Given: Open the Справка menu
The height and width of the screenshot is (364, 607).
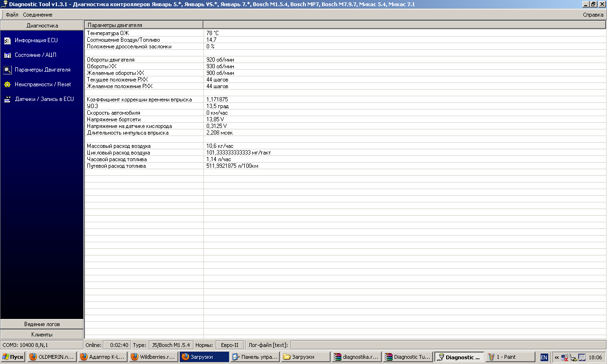Looking at the screenshot, I should point(593,15).
